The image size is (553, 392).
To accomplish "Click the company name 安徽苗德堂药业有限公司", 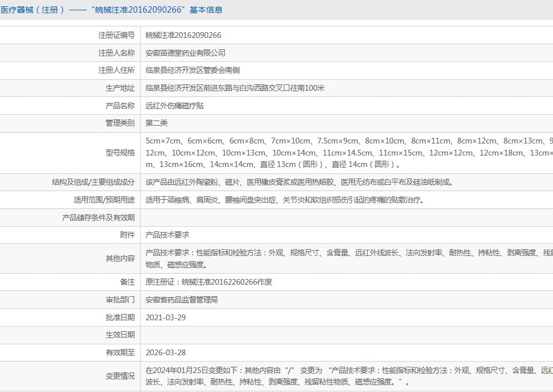I will tap(185, 53).
